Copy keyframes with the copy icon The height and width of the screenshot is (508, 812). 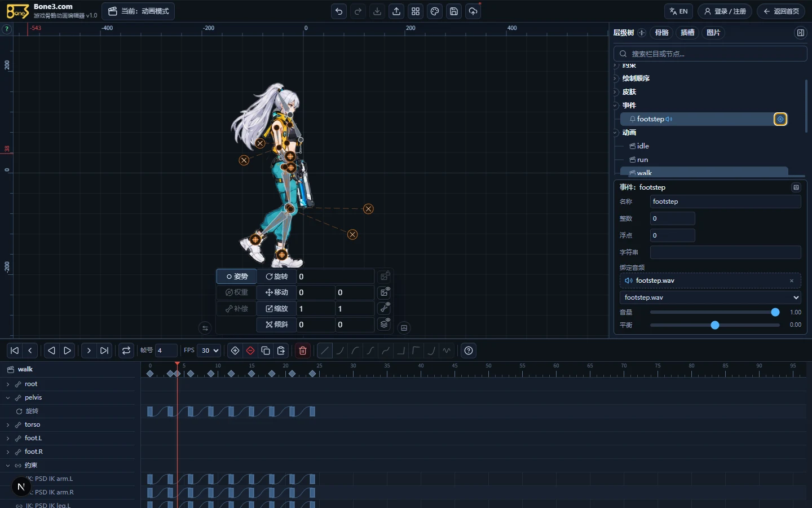(266, 351)
